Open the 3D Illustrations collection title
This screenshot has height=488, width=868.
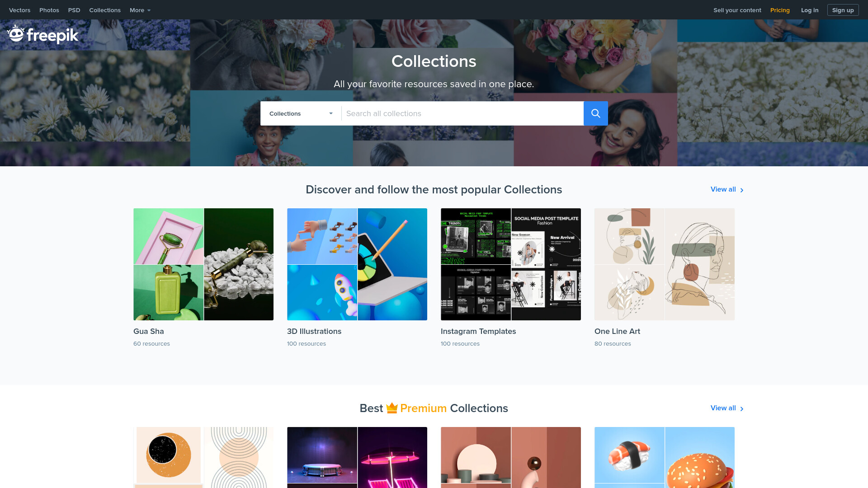314,331
